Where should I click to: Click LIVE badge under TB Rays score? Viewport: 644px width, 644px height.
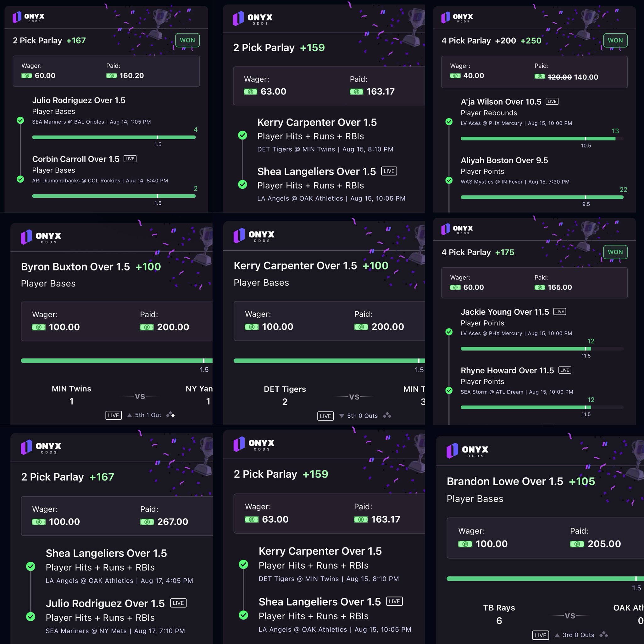pos(540,635)
